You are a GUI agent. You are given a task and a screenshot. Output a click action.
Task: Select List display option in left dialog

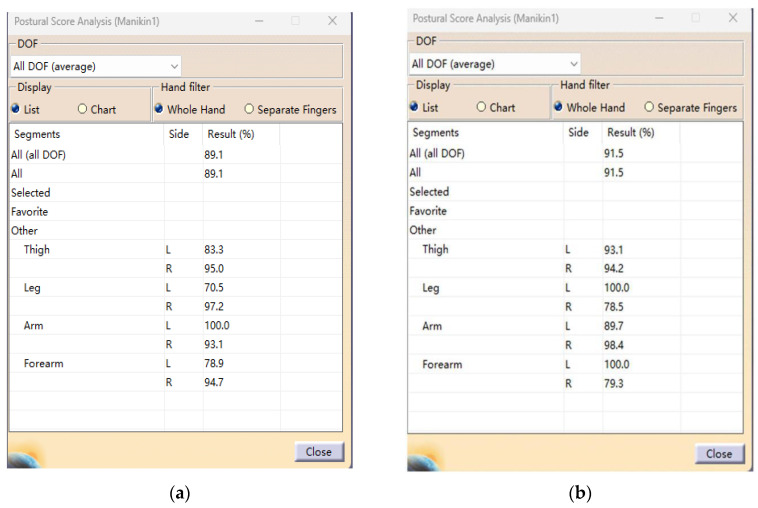pos(15,109)
